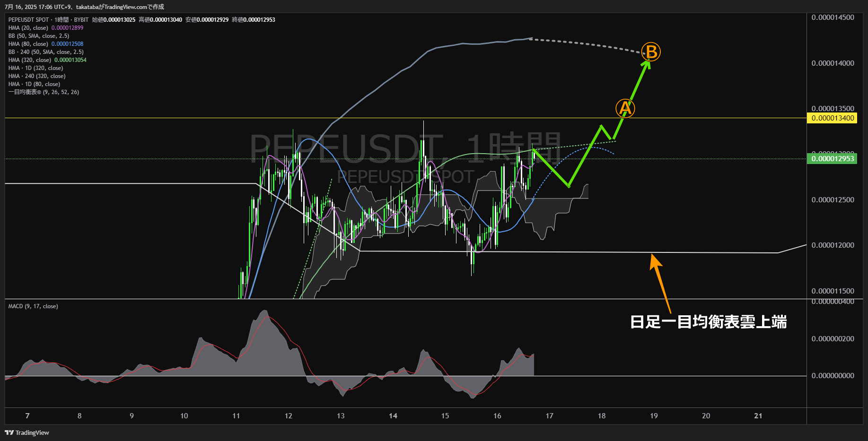Click the 日足一目均衡表雲上端 chart text note
Image resolution: width=868 pixels, height=441 pixels.
(x=709, y=322)
